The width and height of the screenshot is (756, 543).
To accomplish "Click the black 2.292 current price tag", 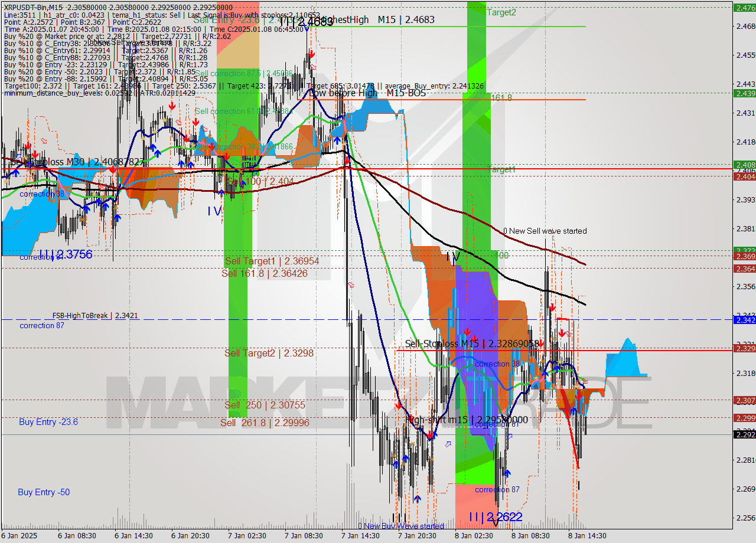I will 744,435.
